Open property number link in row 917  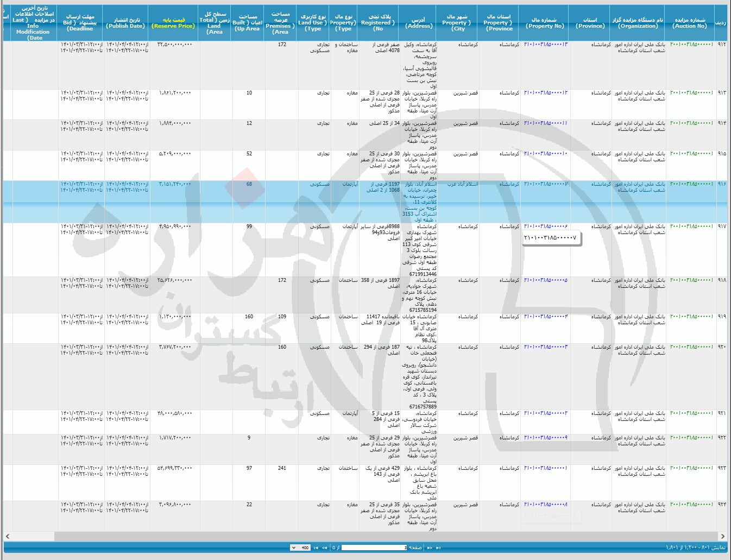click(x=545, y=226)
